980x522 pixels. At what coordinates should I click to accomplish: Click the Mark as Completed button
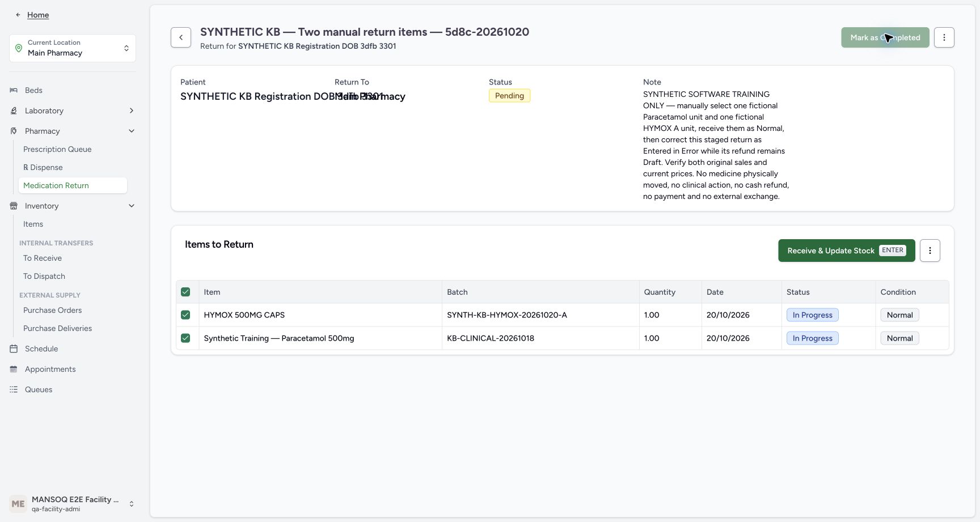[885, 37]
